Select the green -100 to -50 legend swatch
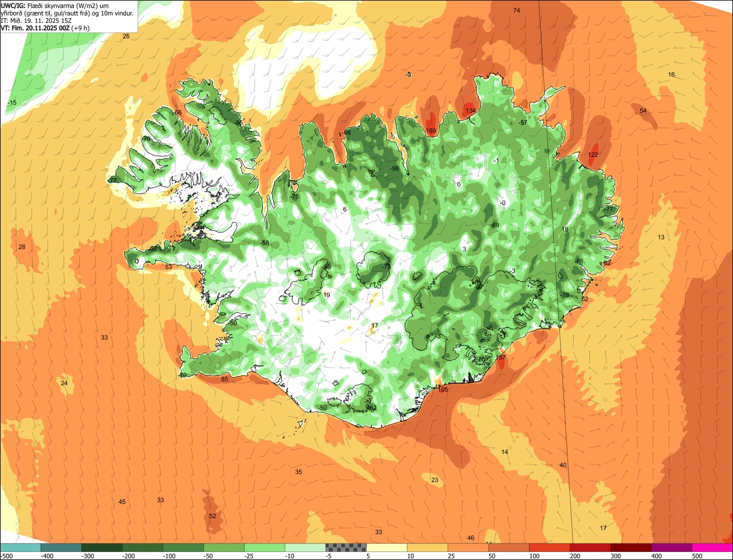733x560 pixels. click(183, 548)
